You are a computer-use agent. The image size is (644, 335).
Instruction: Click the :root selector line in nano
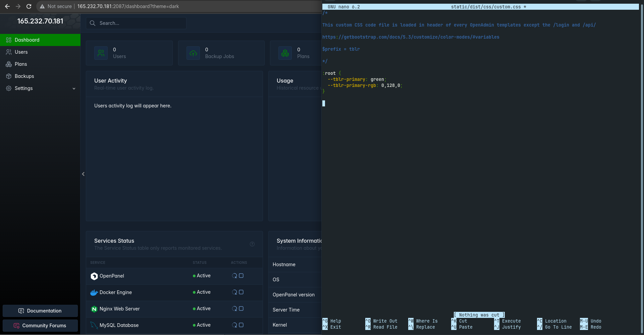332,73
